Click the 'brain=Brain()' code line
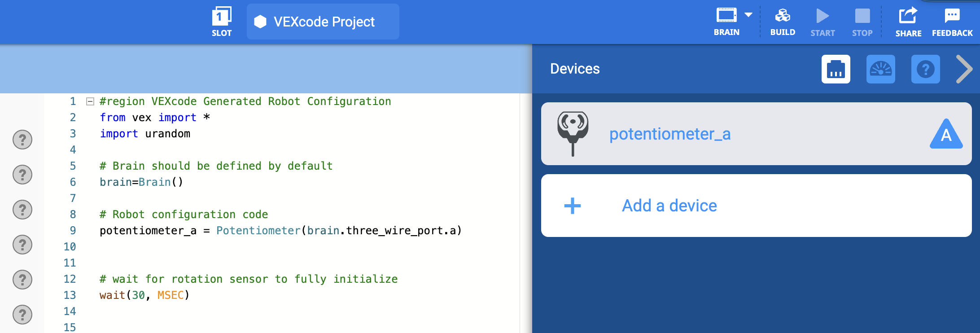This screenshot has height=333, width=980. (x=141, y=182)
